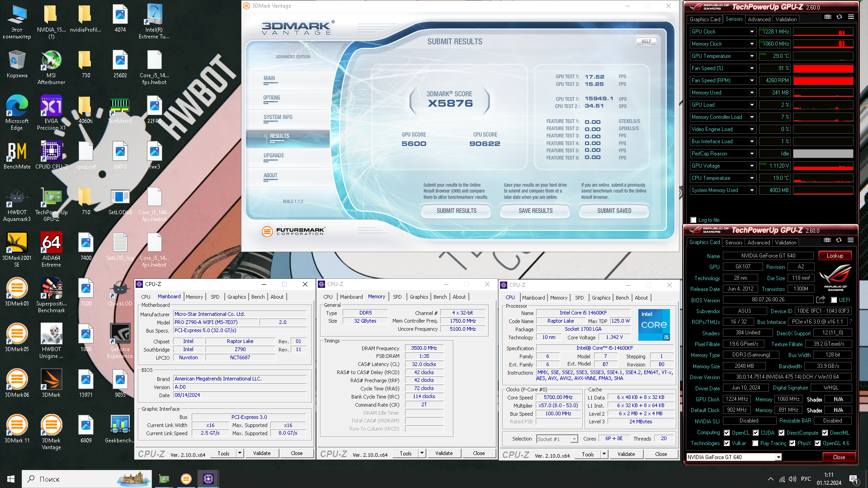Open CPUID CPU-Z desktop shortcut
The image size is (868, 488).
pos(51,155)
